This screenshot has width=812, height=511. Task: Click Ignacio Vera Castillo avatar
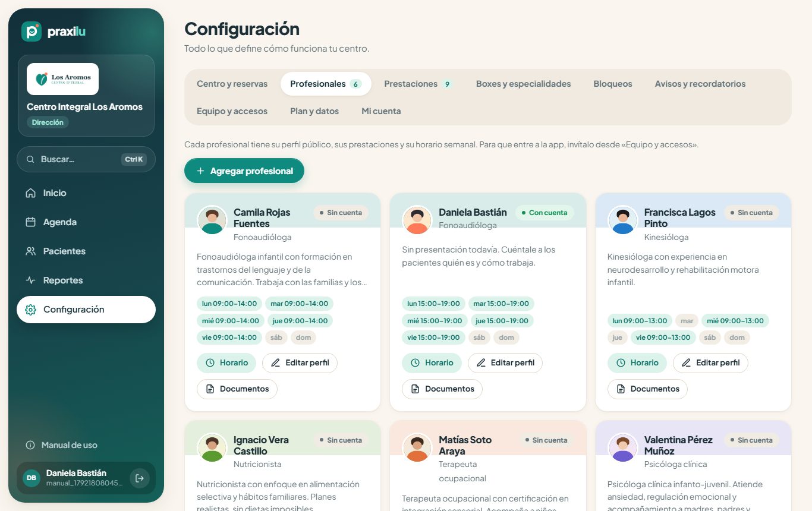212,448
